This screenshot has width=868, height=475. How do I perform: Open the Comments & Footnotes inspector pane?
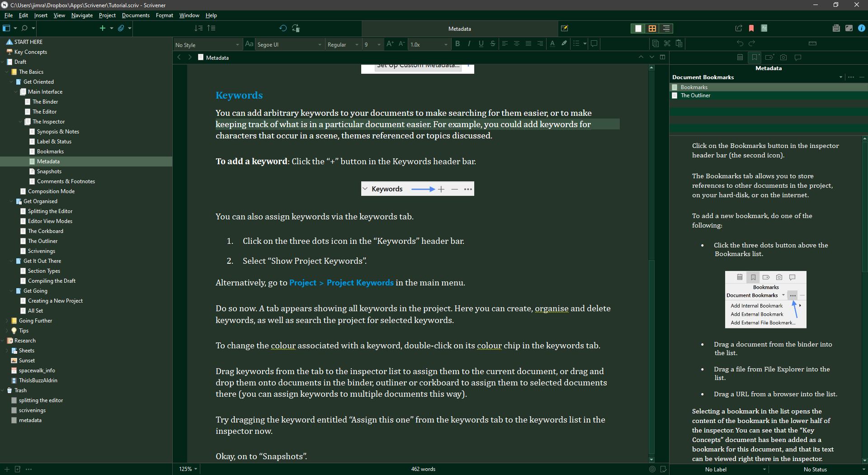pyautogui.click(x=798, y=57)
